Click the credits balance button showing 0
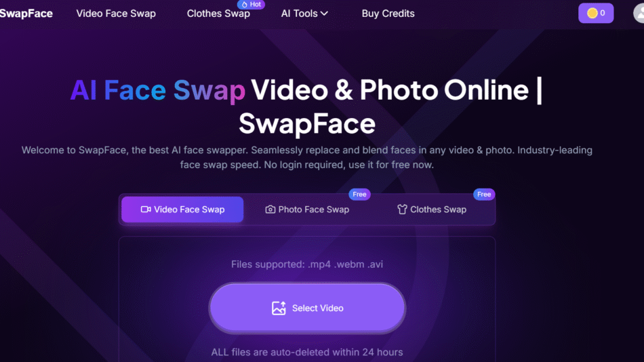 click(x=596, y=13)
